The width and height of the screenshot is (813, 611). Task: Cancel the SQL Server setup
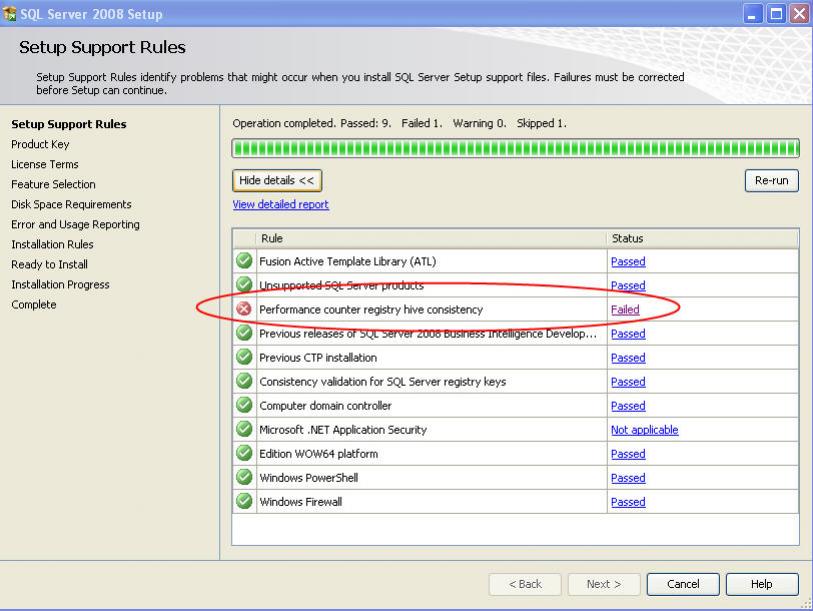coord(683,584)
